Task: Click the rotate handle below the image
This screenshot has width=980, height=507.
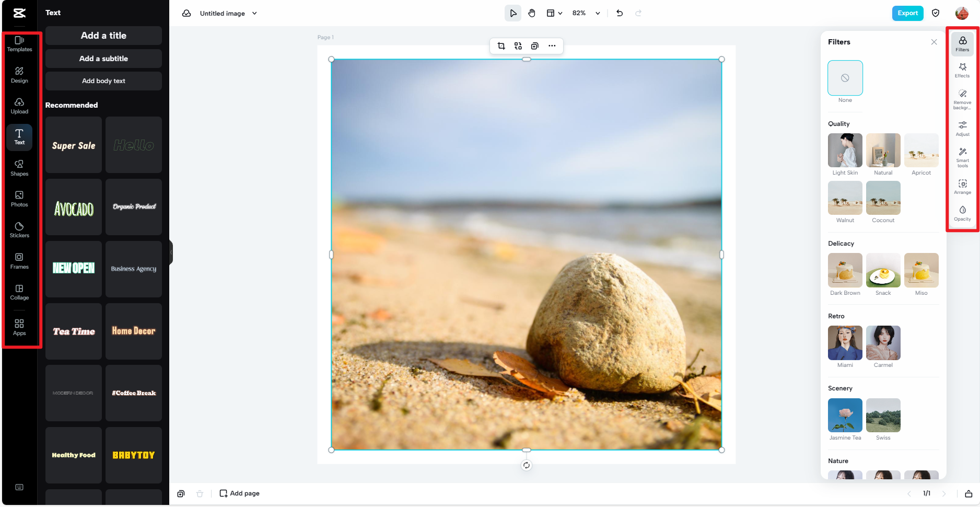Action: [527, 465]
